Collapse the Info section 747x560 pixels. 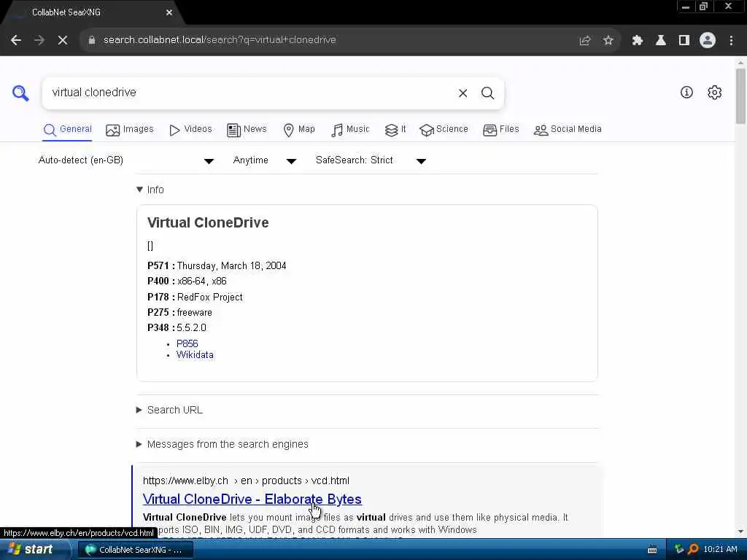(150, 190)
